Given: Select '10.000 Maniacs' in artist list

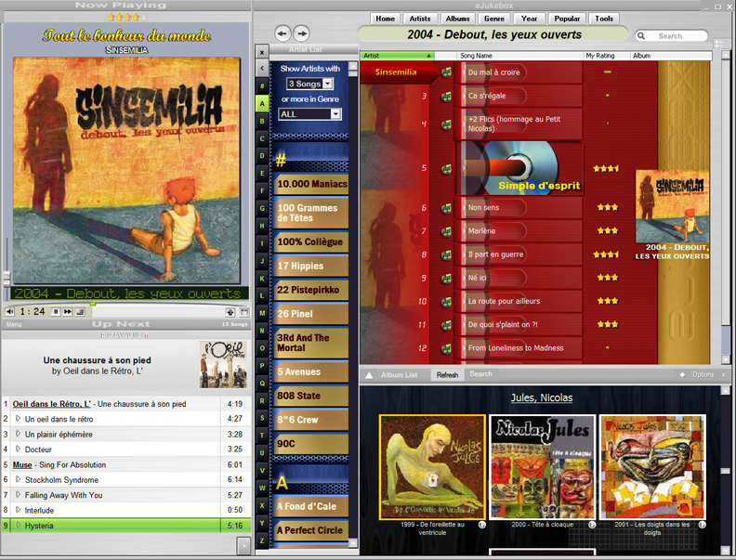Looking at the screenshot, I should pyautogui.click(x=311, y=184).
